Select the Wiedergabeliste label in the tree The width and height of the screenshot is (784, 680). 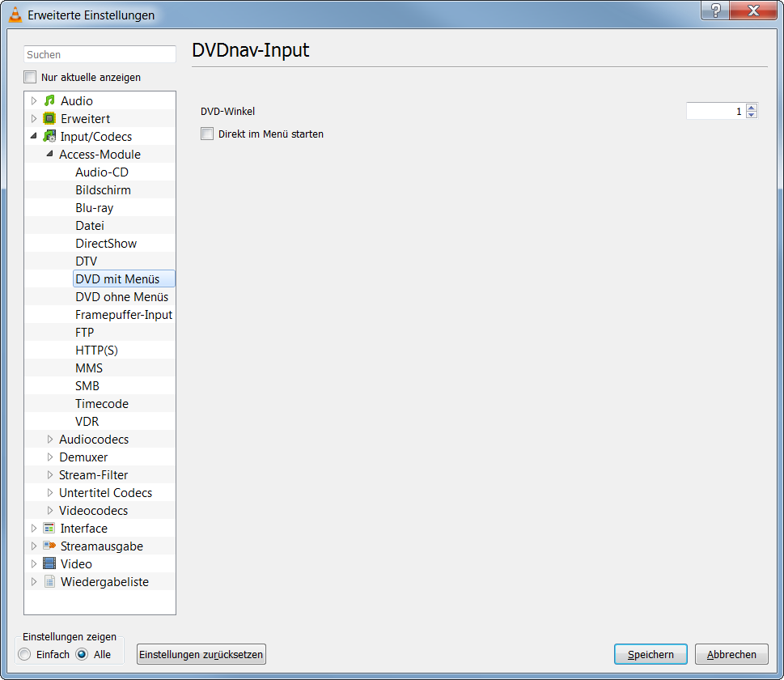104,582
